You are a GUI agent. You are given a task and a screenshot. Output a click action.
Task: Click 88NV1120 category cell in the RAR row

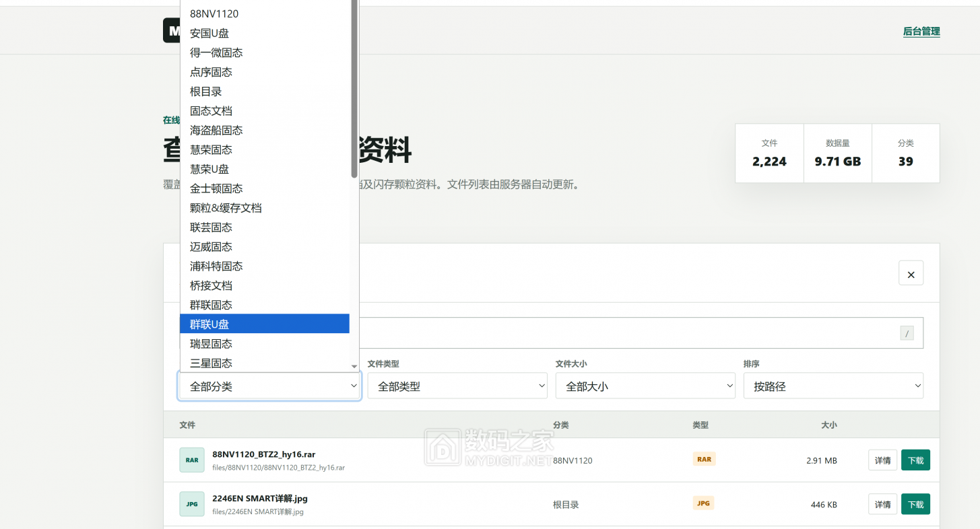coord(573,460)
